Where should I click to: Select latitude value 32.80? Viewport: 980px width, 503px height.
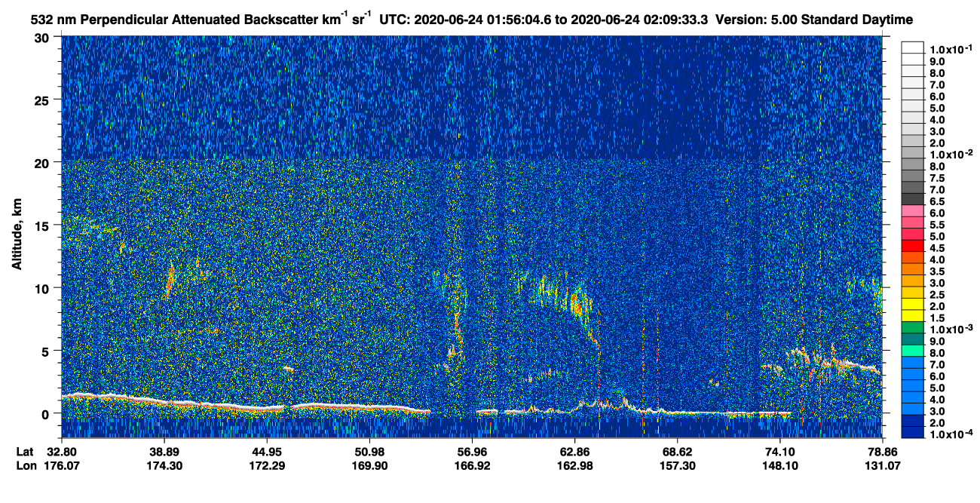click(x=61, y=452)
